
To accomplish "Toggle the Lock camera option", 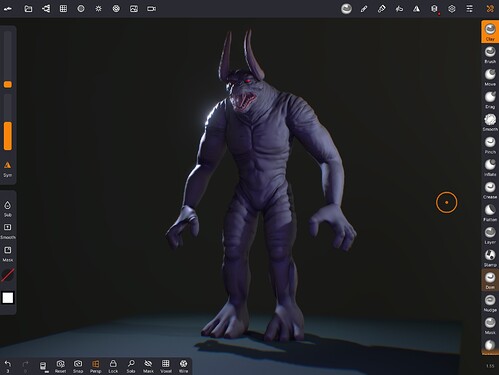I will [x=113, y=366].
